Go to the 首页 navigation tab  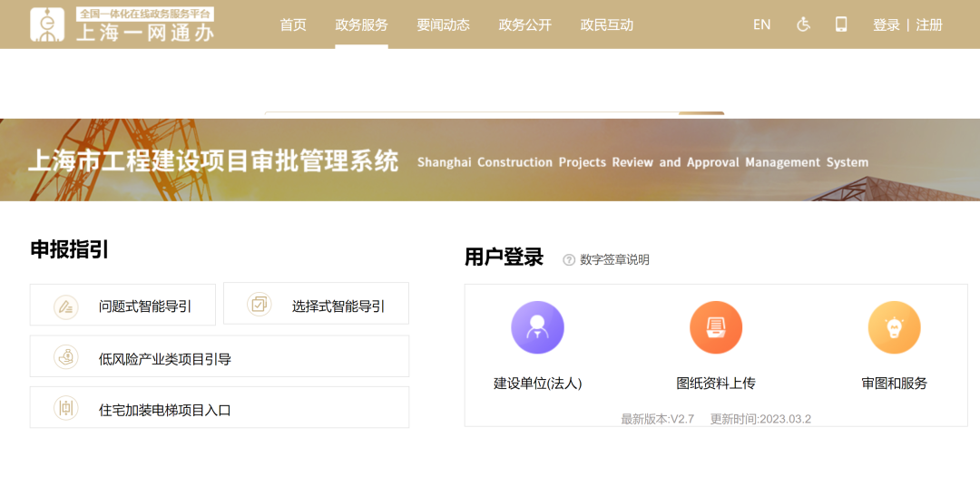click(x=293, y=24)
